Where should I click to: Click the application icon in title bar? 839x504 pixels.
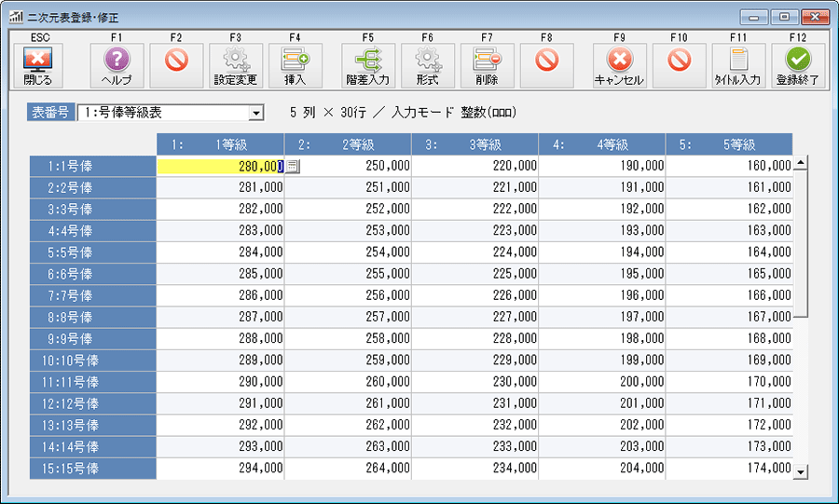(16, 17)
